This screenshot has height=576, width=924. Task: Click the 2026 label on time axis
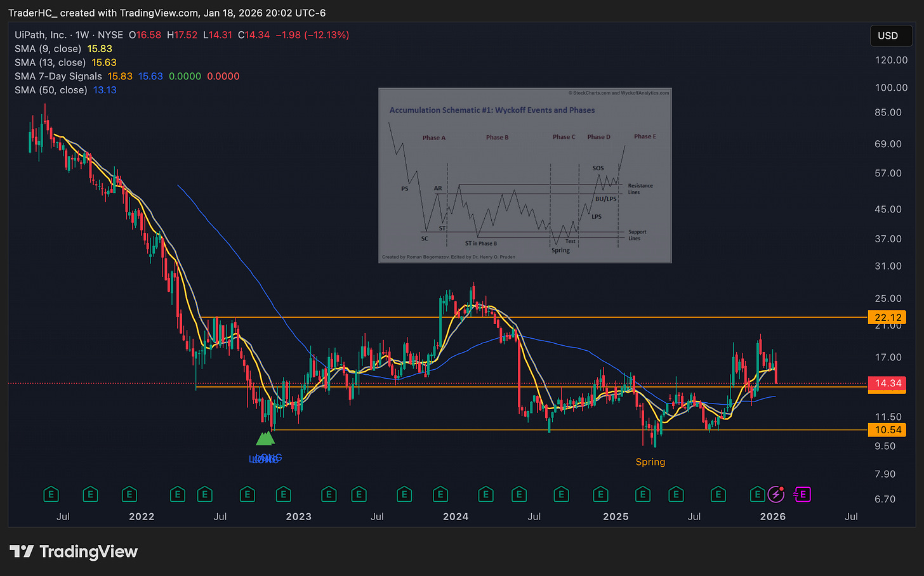[x=773, y=516]
